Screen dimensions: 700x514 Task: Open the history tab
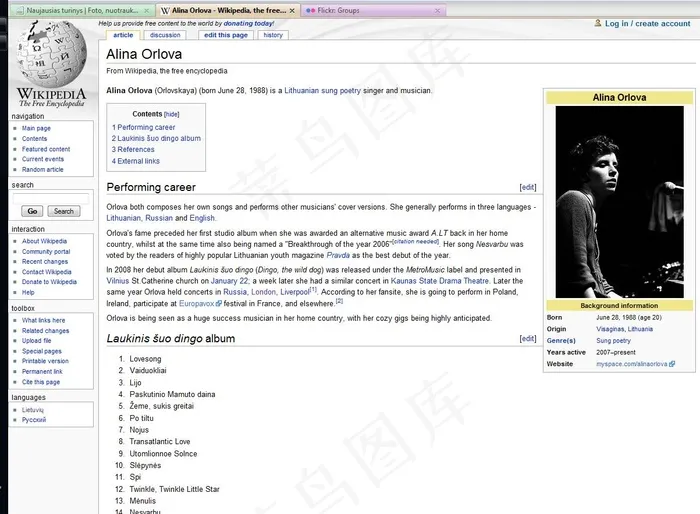click(x=273, y=35)
